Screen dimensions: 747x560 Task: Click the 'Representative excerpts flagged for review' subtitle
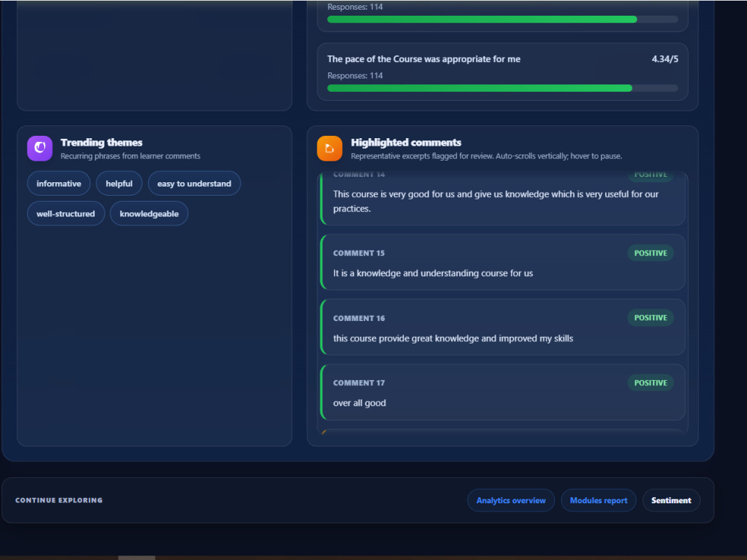click(x=486, y=156)
